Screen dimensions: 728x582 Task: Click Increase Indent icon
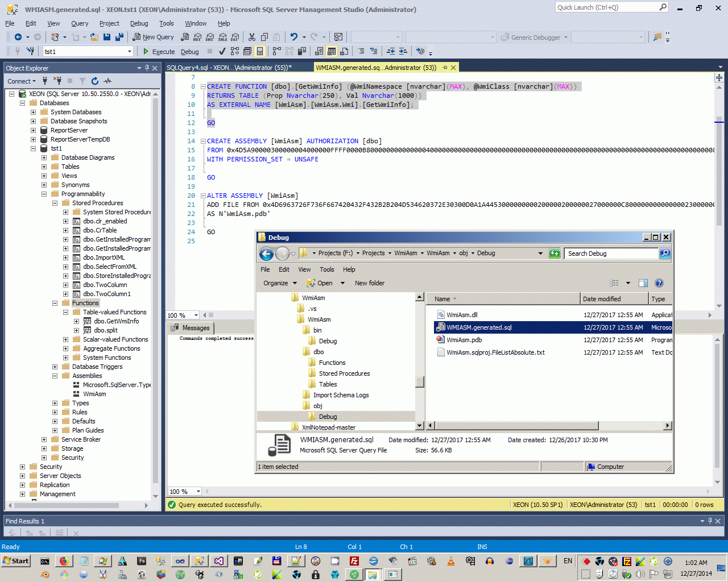403,51
